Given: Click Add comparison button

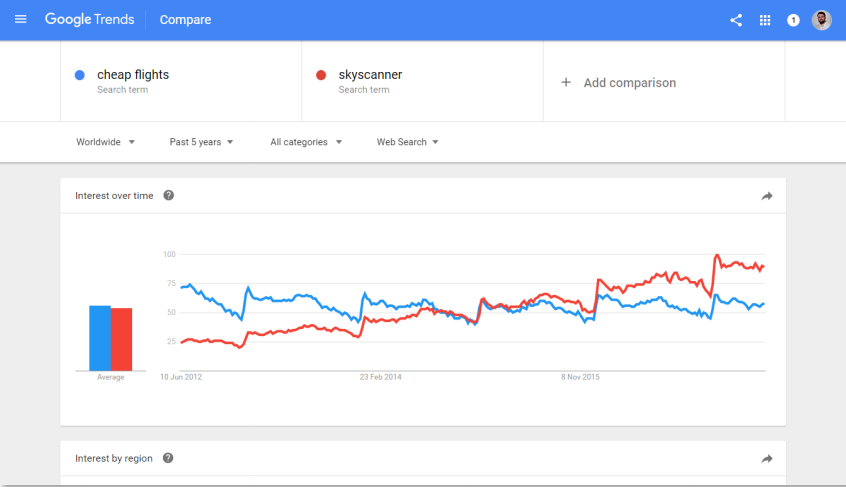Looking at the screenshot, I should [619, 83].
